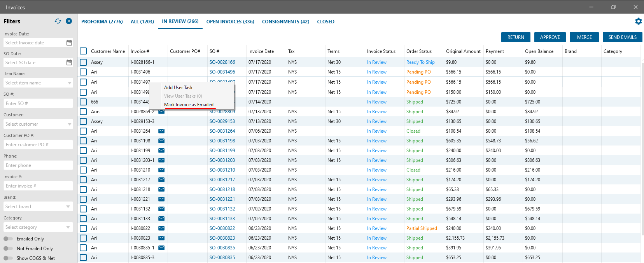Click email envelope icon for invoice I-0031198

pos(161,141)
